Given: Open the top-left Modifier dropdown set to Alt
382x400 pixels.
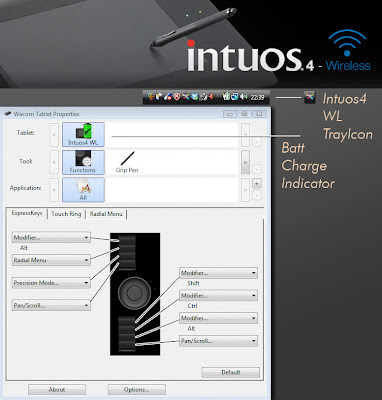Looking at the screenshot, I should 51,238.
